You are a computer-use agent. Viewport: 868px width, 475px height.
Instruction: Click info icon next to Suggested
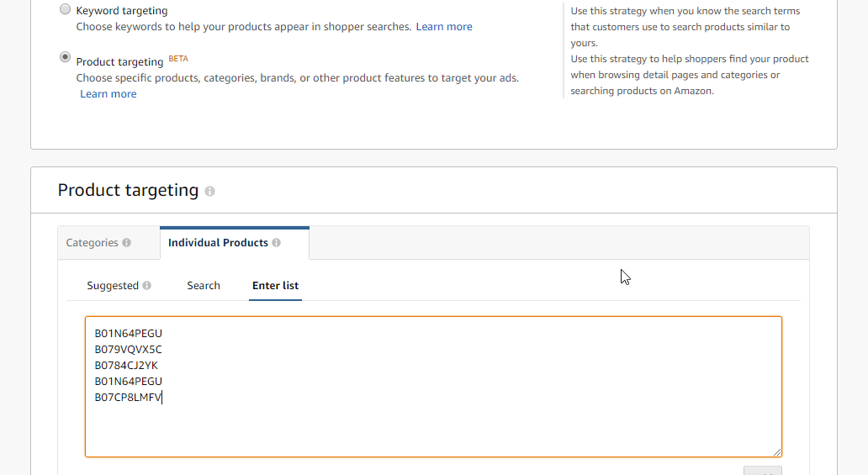(146, 286)
